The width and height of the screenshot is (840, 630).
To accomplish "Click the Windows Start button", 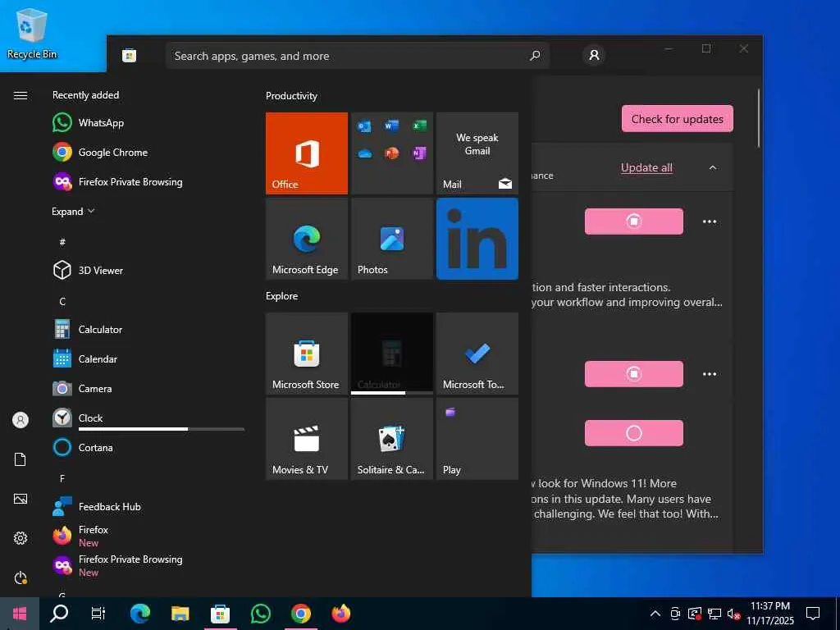I will [x=20, y=614].
